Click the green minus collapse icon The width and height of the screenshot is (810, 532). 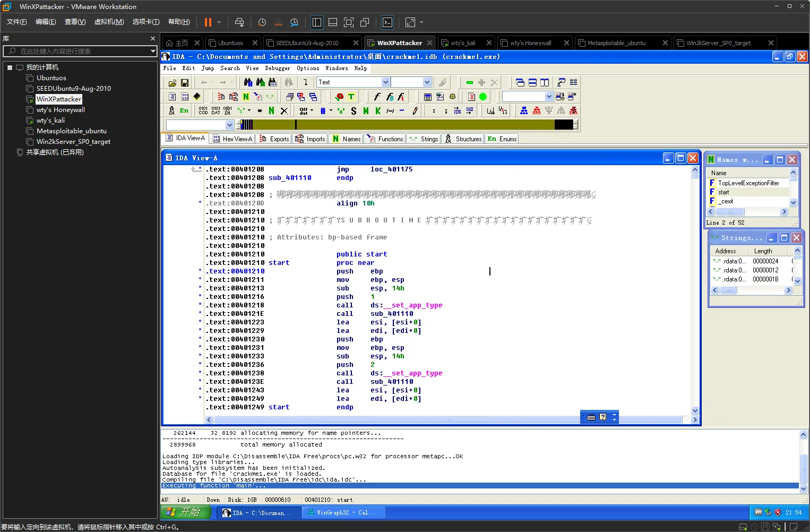[x=470, y=82]
